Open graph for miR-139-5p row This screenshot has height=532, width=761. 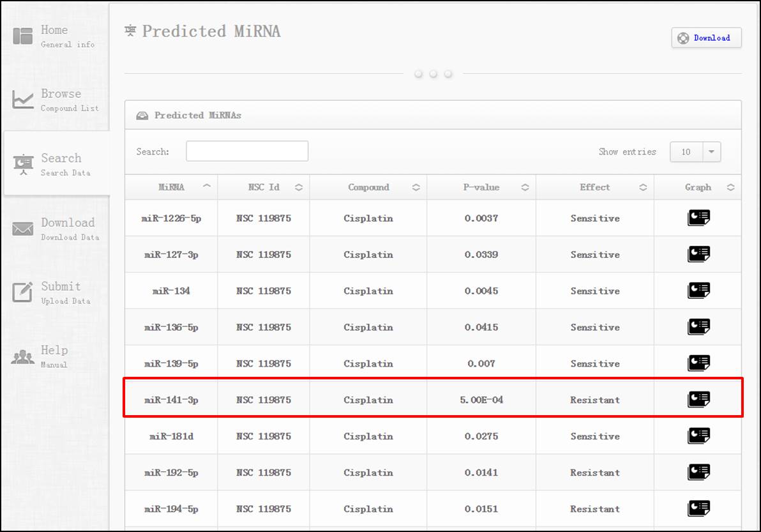698,363
